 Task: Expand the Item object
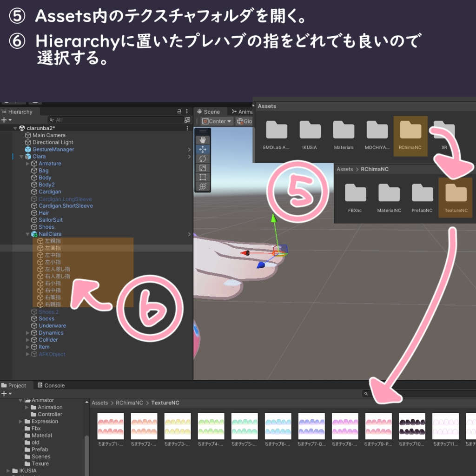[27, 347]
